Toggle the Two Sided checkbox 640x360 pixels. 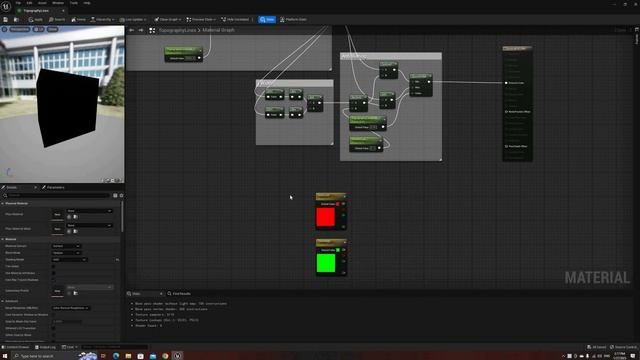pos(53,267)
